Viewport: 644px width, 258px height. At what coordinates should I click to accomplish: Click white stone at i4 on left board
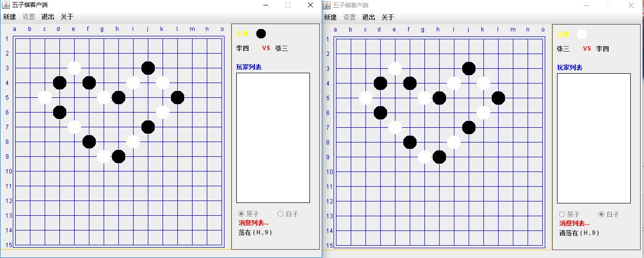(x=133, y=83)
